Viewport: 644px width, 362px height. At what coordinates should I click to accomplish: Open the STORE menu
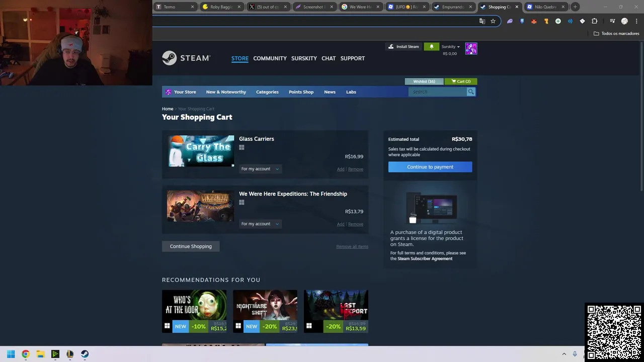(x=240, y=58)
